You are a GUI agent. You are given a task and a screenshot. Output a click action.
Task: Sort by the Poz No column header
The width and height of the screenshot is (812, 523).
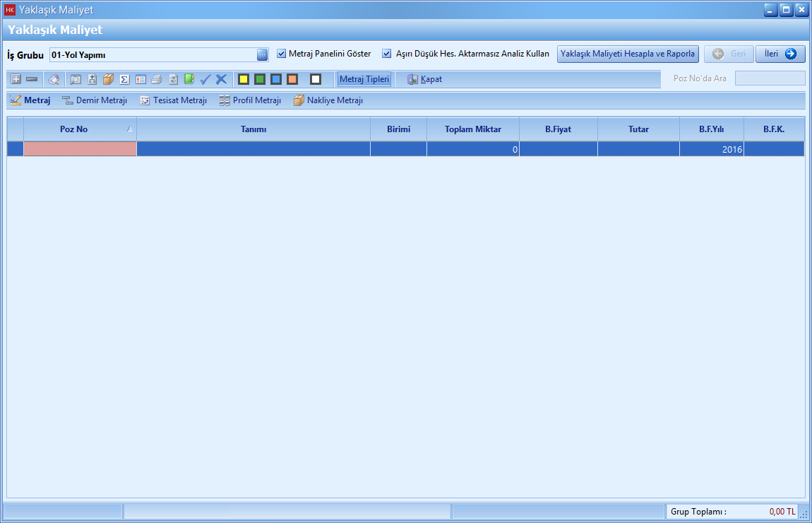(x=74, y=129)
